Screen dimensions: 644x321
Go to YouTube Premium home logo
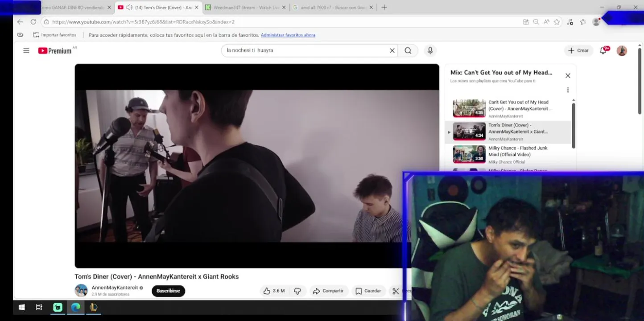pyautogui.click(x=55, y=51)
